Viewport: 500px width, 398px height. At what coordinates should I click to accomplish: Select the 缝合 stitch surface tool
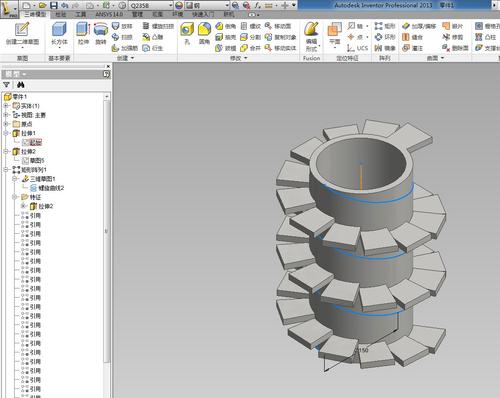point(412,37)
